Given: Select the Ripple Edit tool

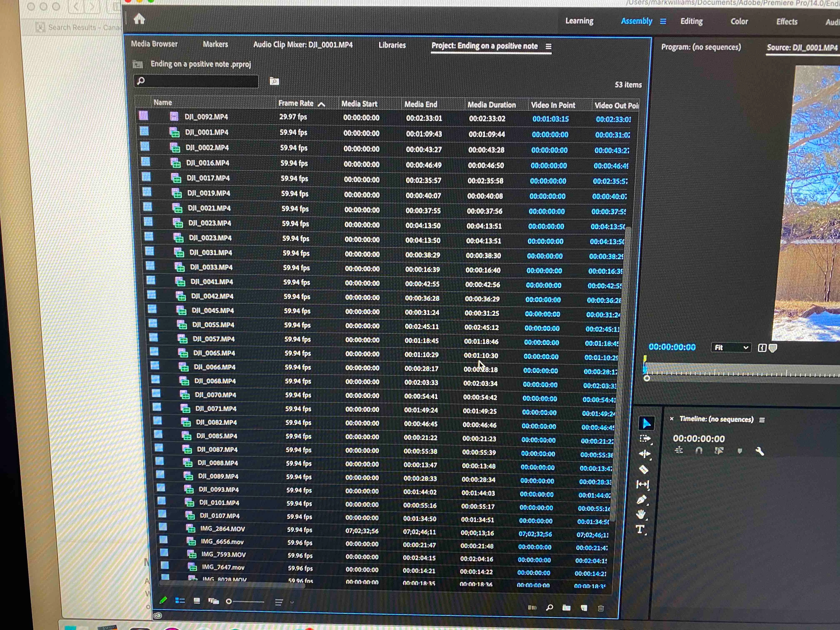Looking at the screenshot, I should click(644, 454).
